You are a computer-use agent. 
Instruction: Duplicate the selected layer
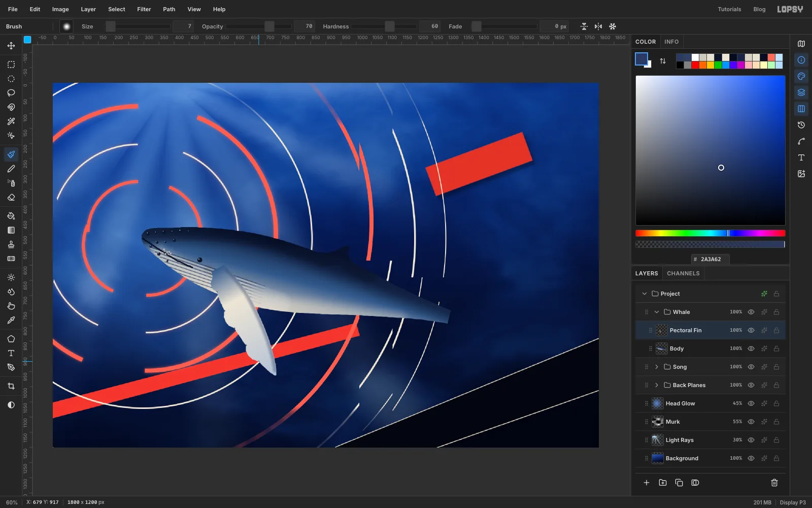pos(679,483)
